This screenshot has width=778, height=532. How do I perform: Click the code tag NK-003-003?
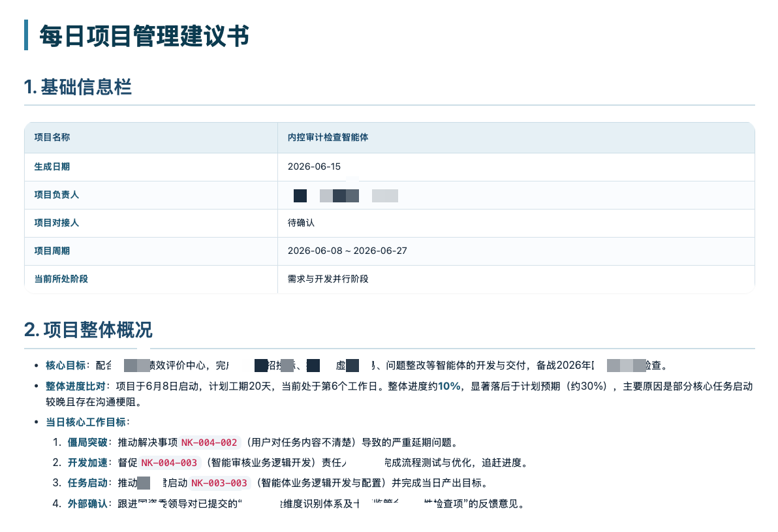point(219,483)
